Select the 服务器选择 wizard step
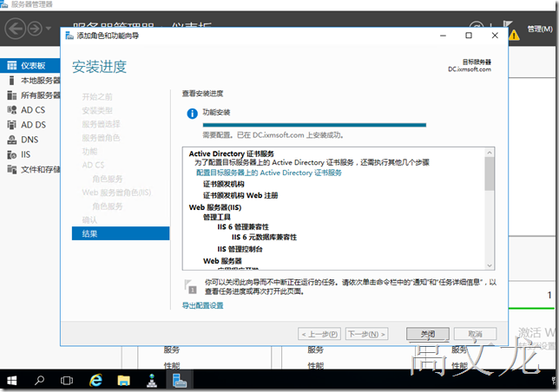 pyautogui.click(x=101, y=124)
